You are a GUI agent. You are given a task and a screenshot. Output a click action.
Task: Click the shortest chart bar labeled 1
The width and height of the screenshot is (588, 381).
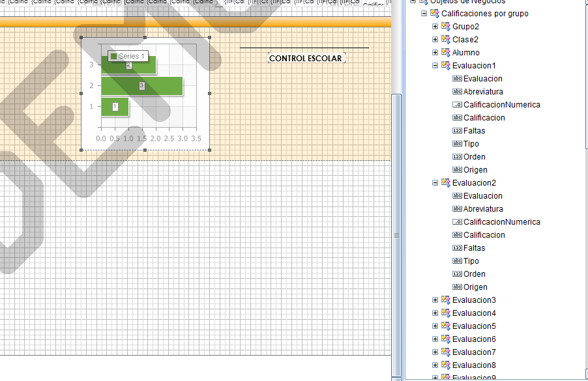pyautogui.click(x=115, y=107)
